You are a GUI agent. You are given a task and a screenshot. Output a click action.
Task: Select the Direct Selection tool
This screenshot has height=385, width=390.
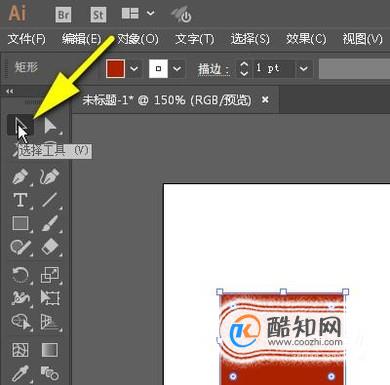click(50, 126)
